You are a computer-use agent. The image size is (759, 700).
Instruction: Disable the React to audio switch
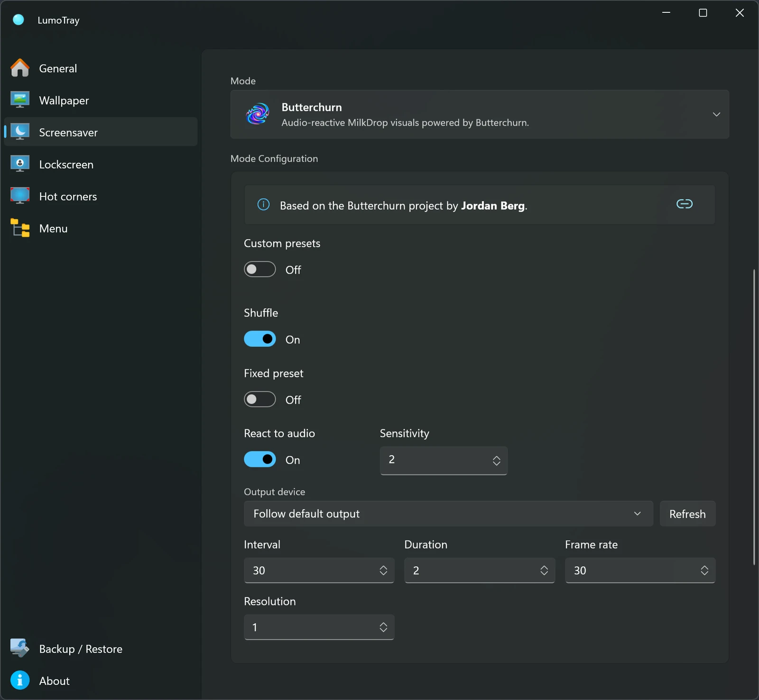click(x=260, y=459)
